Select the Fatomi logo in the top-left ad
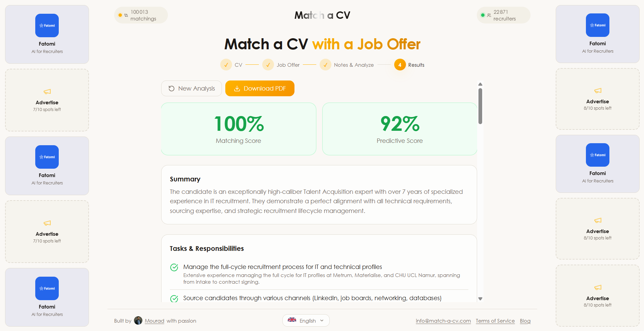 (x=47, y=25)
